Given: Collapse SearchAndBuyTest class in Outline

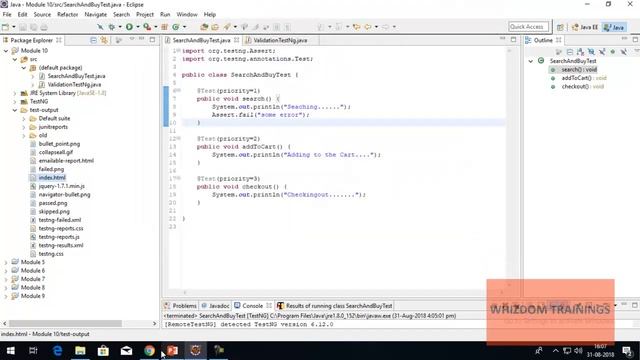Looking at the screenshot, I should point(531,61).
